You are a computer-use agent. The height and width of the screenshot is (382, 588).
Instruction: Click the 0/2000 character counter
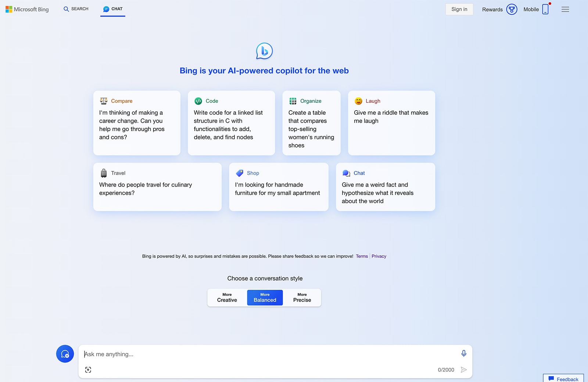point(446,370)
